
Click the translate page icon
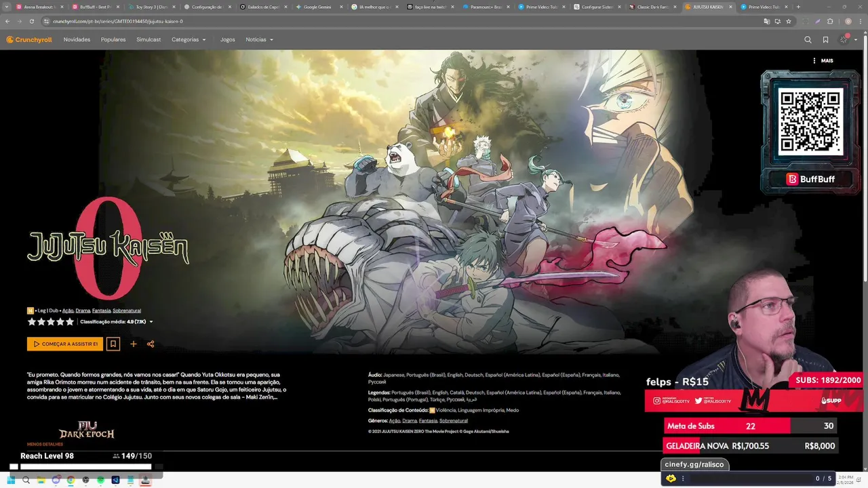coord(767,21)
